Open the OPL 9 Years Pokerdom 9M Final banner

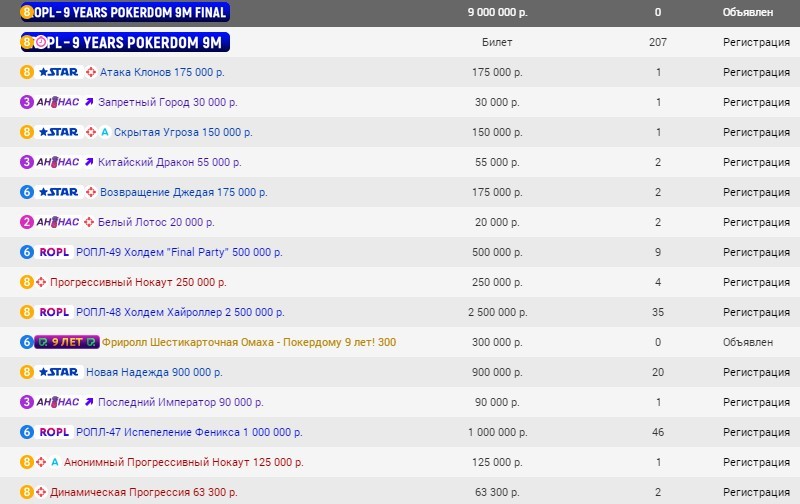point(125,13)
